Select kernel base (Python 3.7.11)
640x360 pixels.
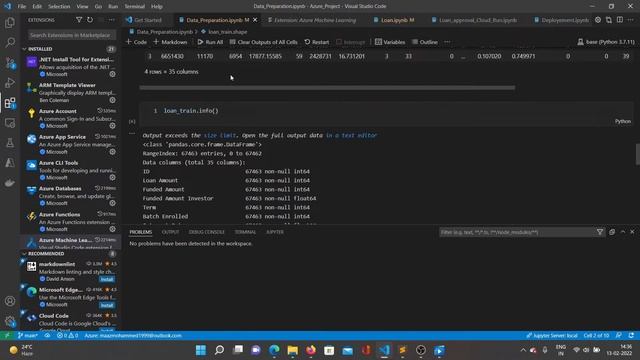coord(606,42)
